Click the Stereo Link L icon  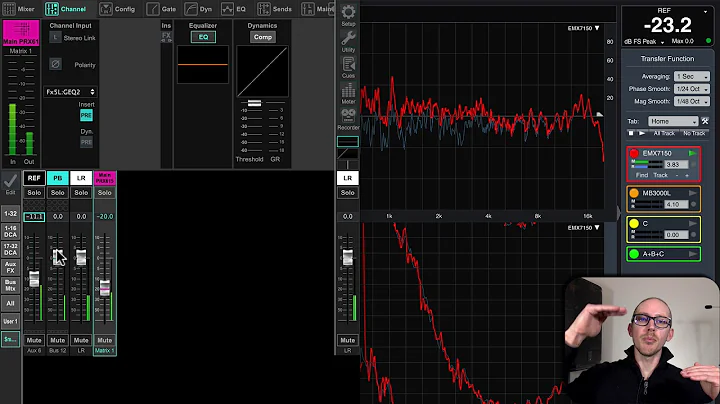click(x=55, y=38)
